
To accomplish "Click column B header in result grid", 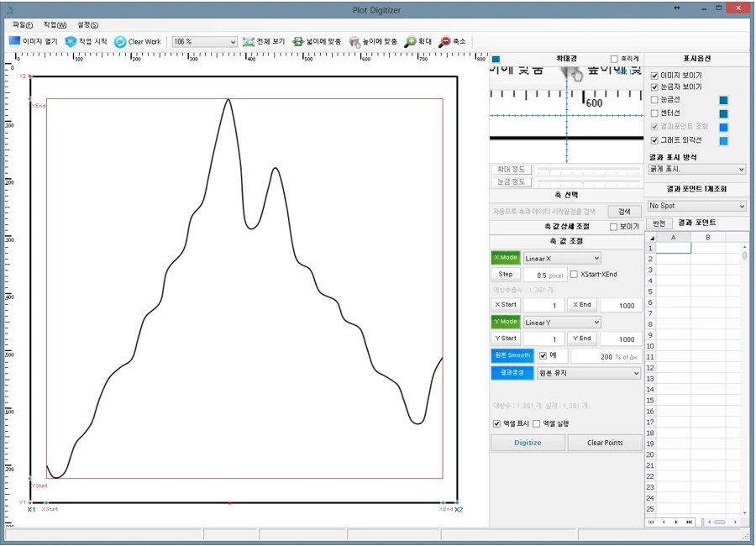I will point(708,238).
